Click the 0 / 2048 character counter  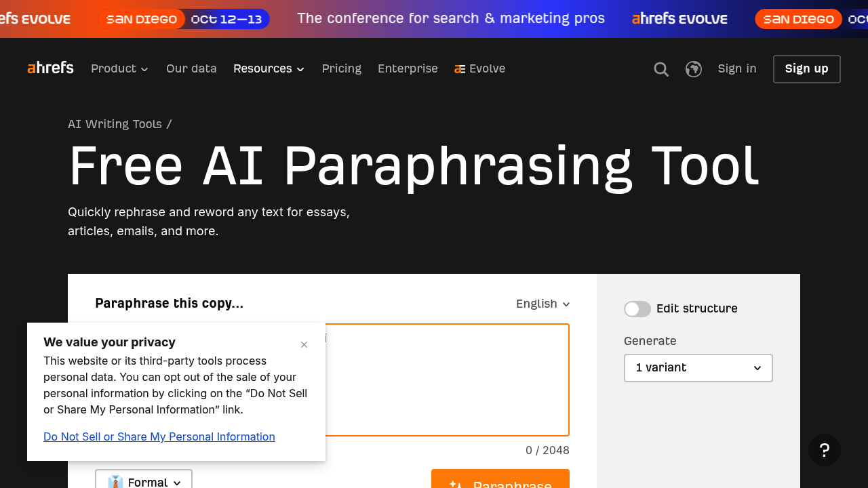[547, 451]
